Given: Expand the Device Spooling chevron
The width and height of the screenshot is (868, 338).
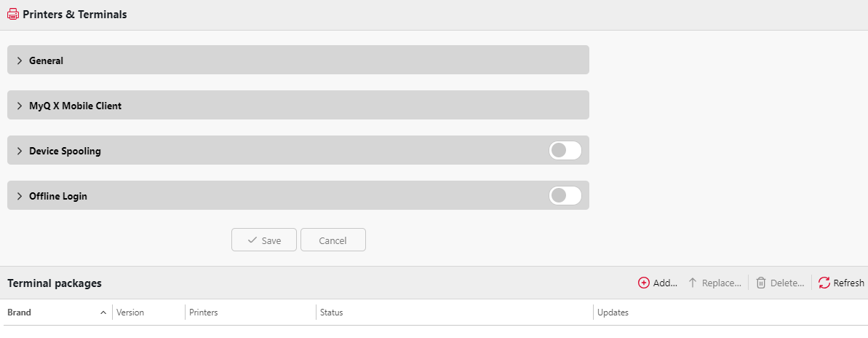Looking at the screenshot, I should 20,151.
